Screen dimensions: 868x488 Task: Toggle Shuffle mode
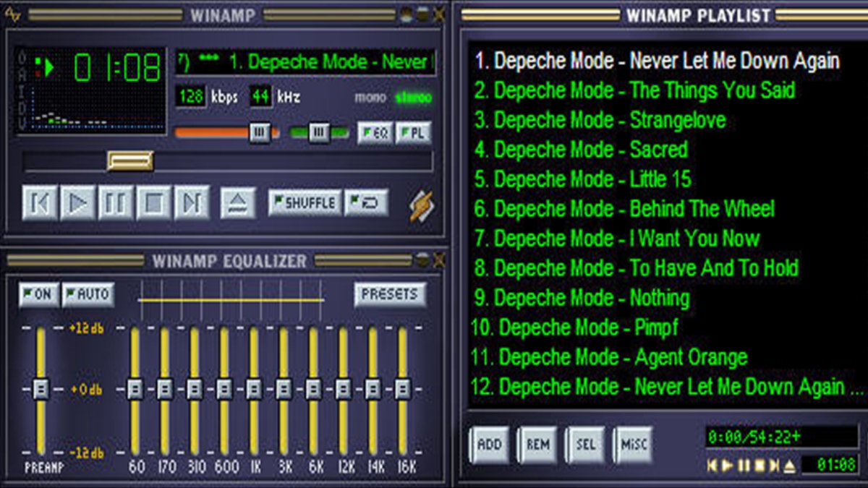coord(305,203)
